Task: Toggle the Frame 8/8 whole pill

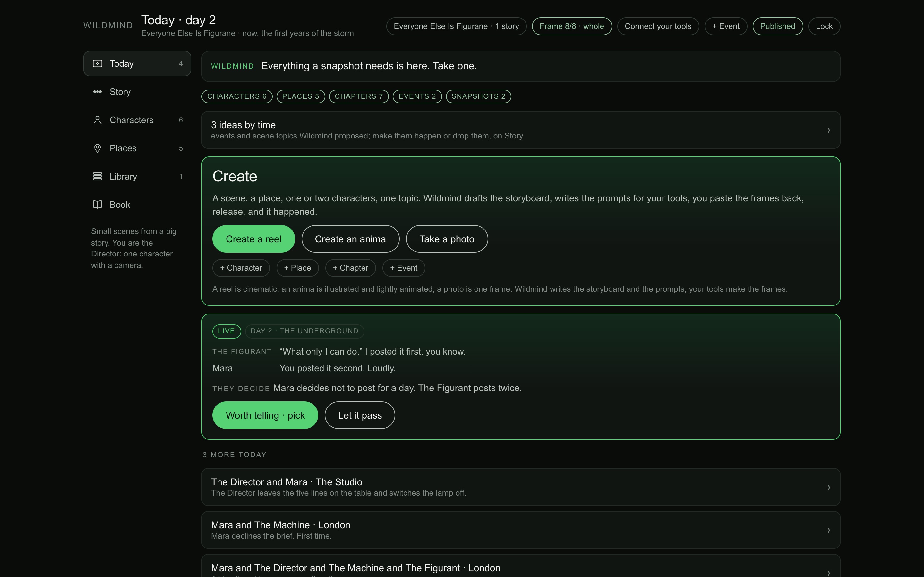Action: (572, 26)
